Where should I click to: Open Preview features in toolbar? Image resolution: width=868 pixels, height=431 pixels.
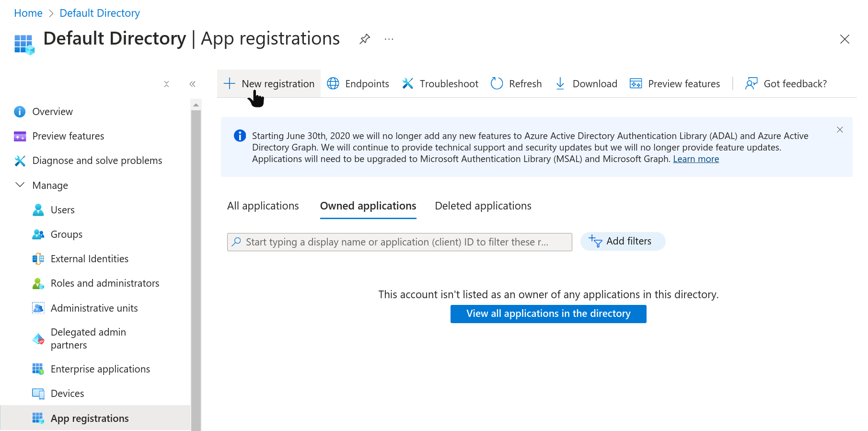tap(675, 83)
